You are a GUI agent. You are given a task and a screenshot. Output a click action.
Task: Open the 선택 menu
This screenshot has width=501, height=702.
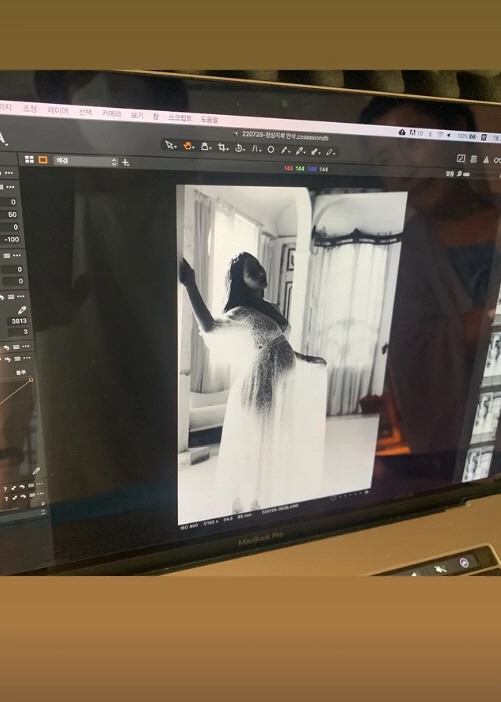click(x=86, y=112)
